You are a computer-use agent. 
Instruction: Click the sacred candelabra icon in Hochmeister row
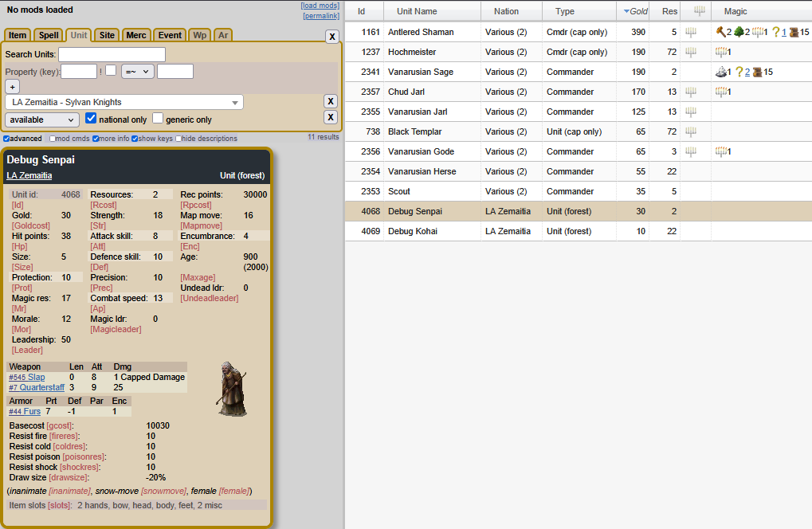[691, 52]
